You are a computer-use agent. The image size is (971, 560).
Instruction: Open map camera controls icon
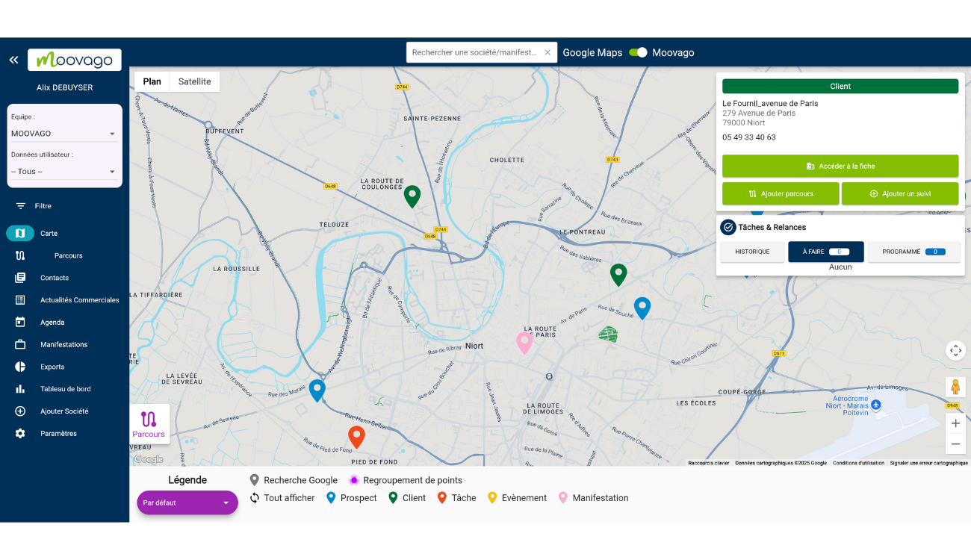(x=955, y=350)
